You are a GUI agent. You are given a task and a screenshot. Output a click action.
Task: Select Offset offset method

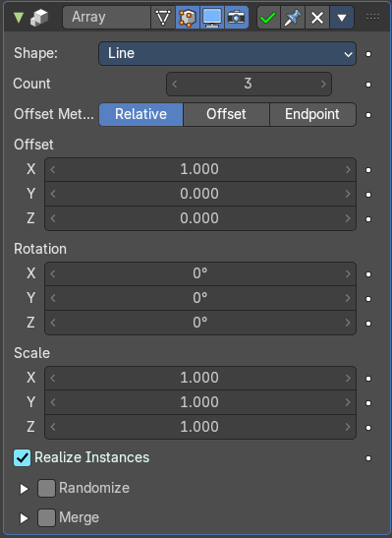pyautogui.click(x=226, y=114)
